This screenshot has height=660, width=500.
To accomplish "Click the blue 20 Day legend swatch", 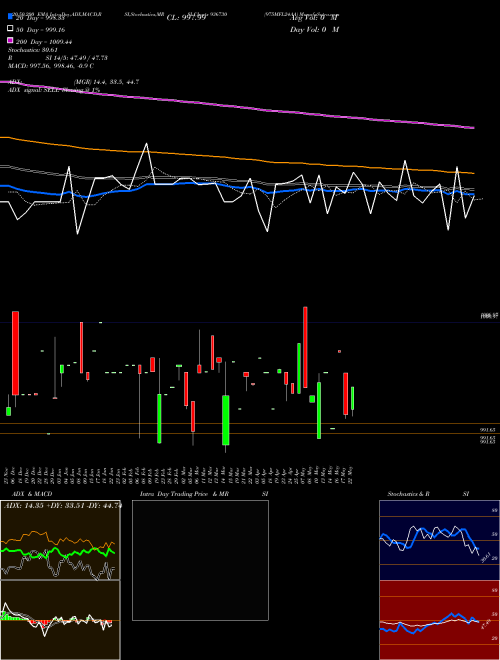I will pyautogui.click(x=11, y=17).
